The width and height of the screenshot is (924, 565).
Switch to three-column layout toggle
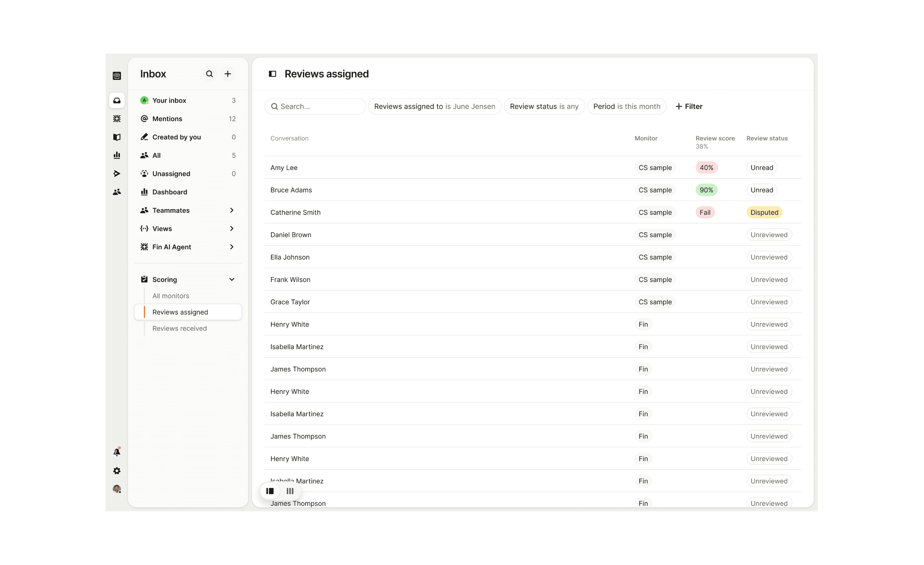click(290, 491)
